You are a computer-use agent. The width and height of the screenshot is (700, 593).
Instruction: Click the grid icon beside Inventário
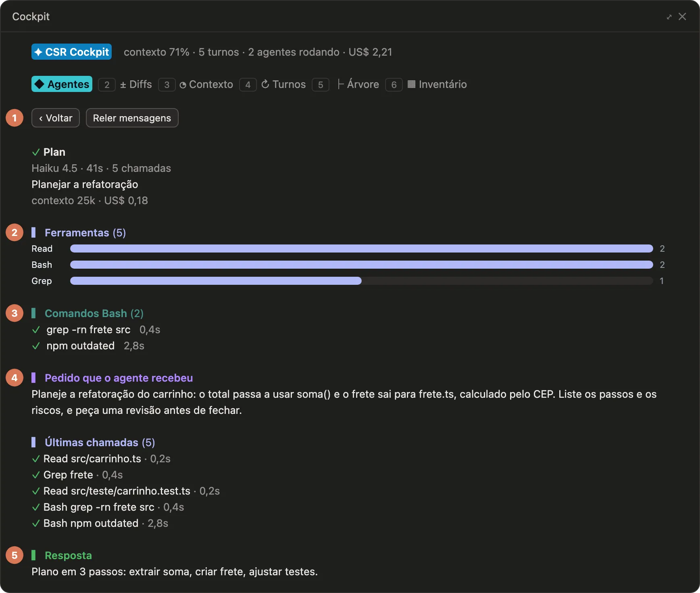(x=411, y=84)
